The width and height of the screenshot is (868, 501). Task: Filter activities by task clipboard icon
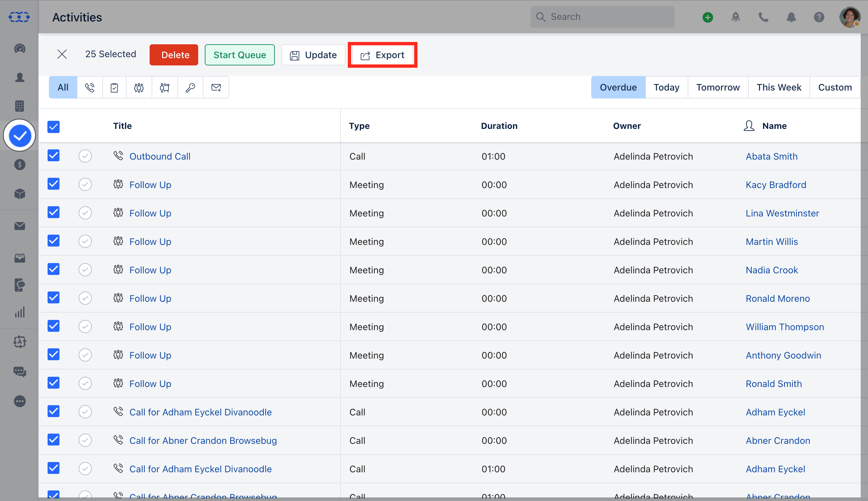pyautogui.click(x=115, y=87)
